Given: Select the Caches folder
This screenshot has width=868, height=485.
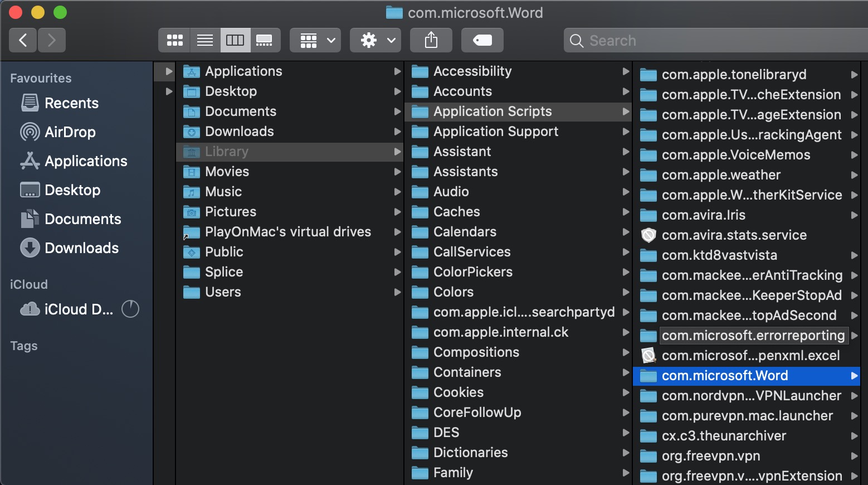Looking at the screenshot, I should coord(518,212).
